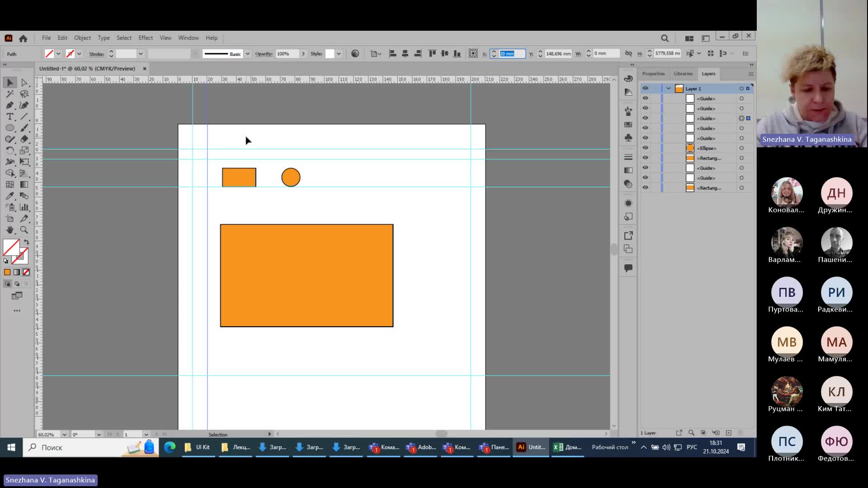Select the Mesh tool
868x488 pixels.
coord(10,184)
